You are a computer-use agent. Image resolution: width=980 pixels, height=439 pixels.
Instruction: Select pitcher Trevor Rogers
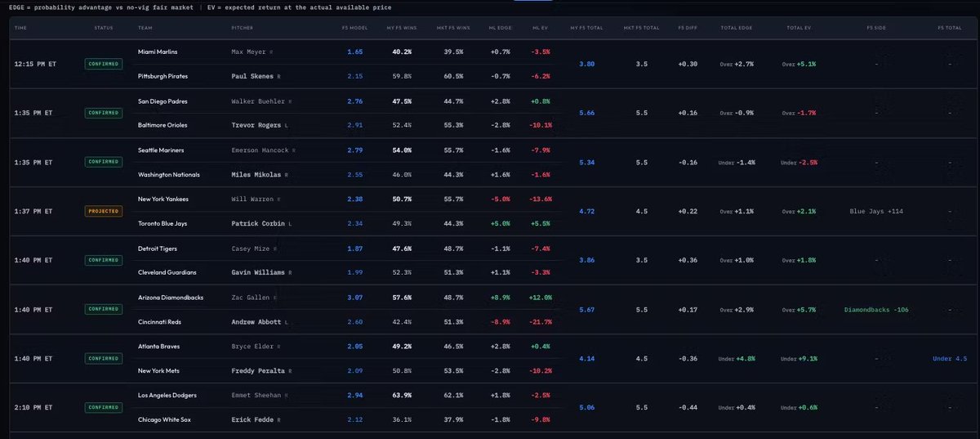point(256,125)
